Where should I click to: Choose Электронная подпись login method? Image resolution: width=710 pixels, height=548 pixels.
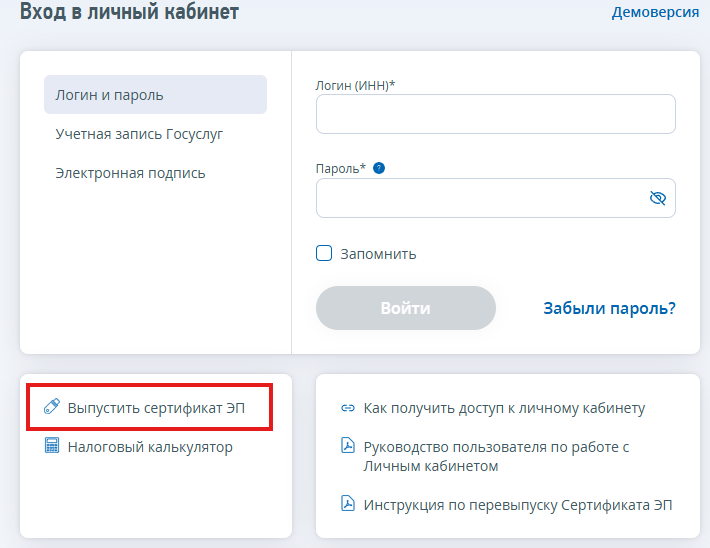point(130,173)
